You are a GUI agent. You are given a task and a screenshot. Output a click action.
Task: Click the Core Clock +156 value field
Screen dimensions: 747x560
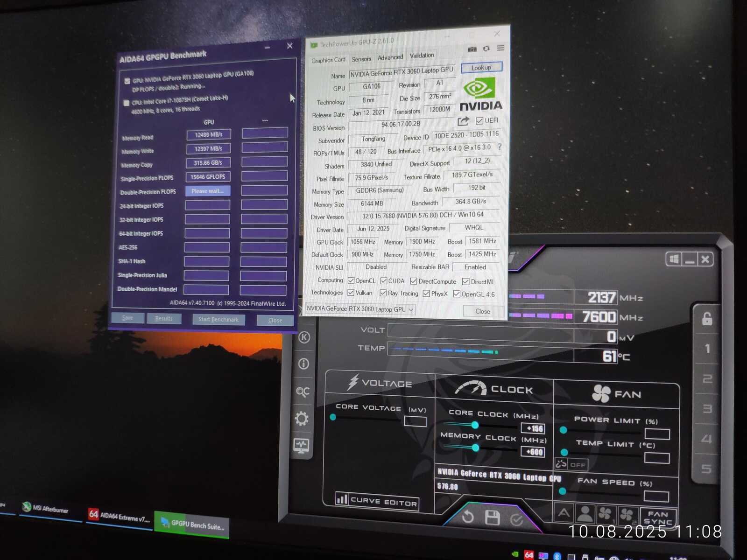tap(533, 428)
